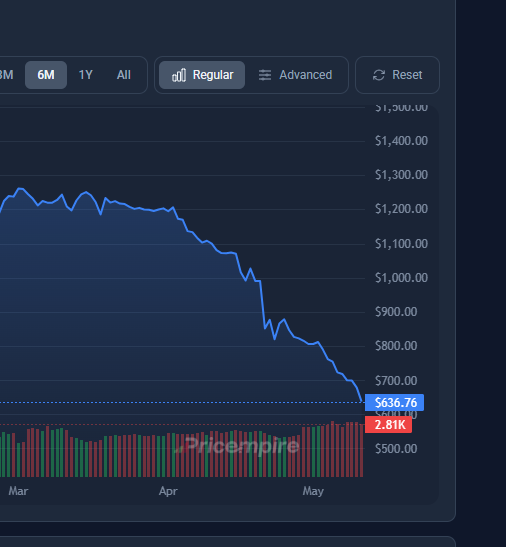
Task: Click the May date label
Action: (x=313, y=491)
